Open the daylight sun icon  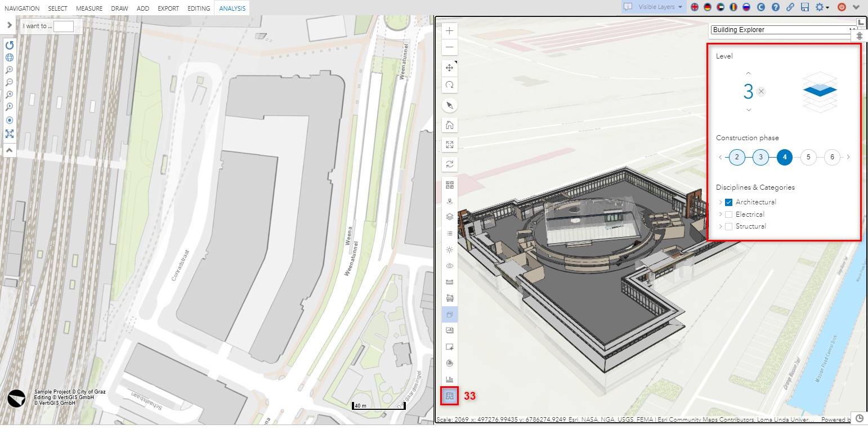(450, 249)
